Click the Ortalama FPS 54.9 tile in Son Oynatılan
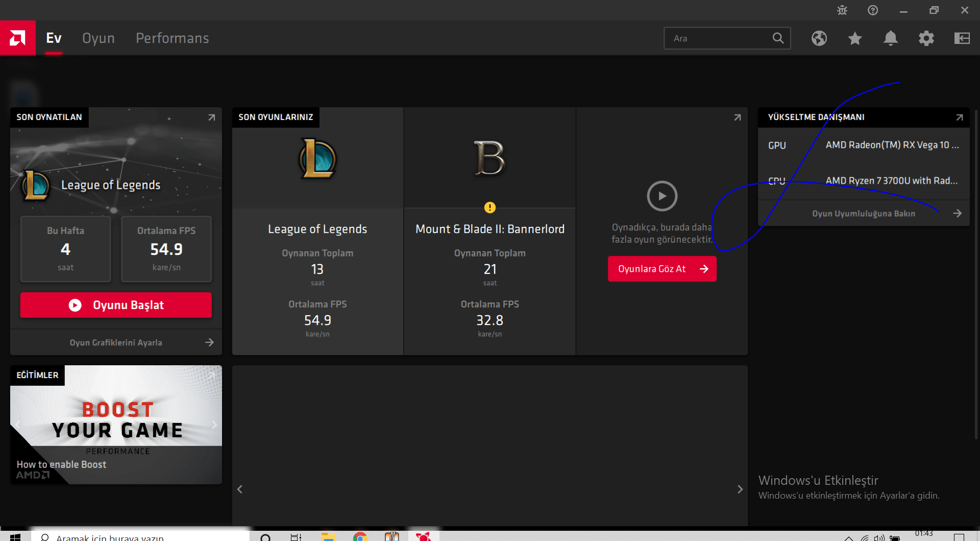This screenshot has height=541, width=980. click(x=166, y=249)
